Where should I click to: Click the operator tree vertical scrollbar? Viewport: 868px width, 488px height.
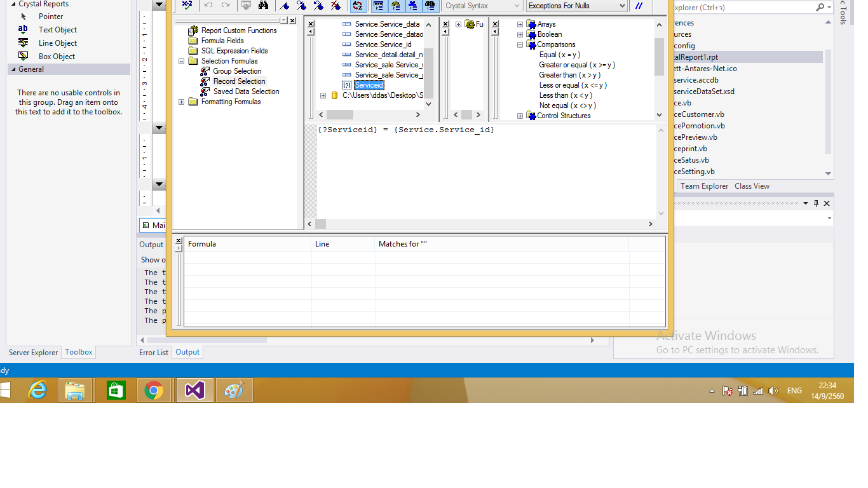pyautogui.click(x=659, y=70)
